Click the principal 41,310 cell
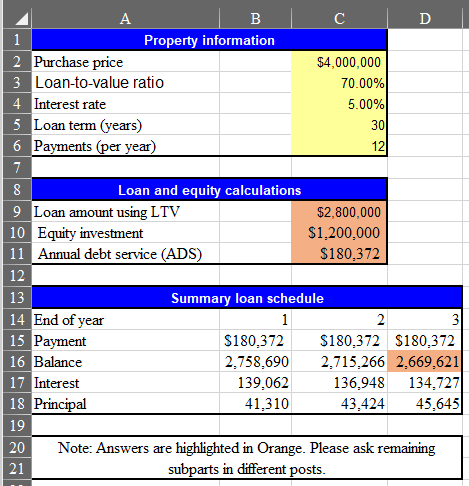 pyautogui.click(x=255, y=403)
